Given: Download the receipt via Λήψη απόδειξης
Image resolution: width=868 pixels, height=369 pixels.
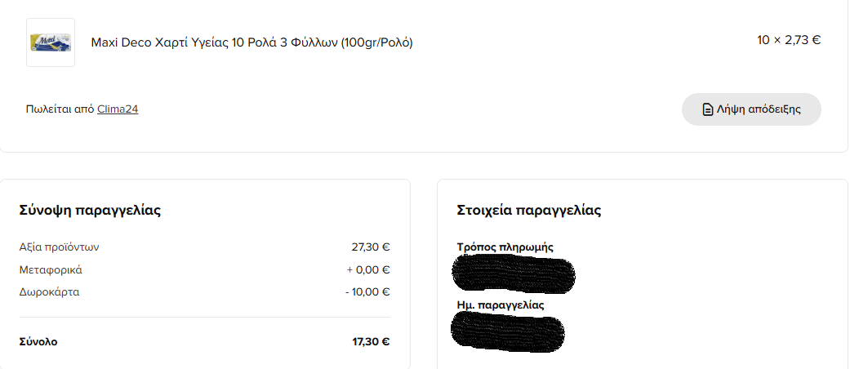Looking at the screenshot, I should [x=751, y=109].
